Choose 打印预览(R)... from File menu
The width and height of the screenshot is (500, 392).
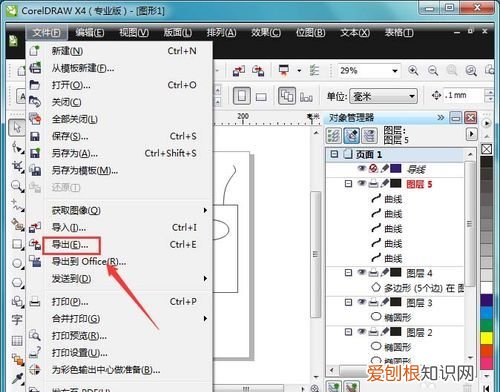[119, 336]
